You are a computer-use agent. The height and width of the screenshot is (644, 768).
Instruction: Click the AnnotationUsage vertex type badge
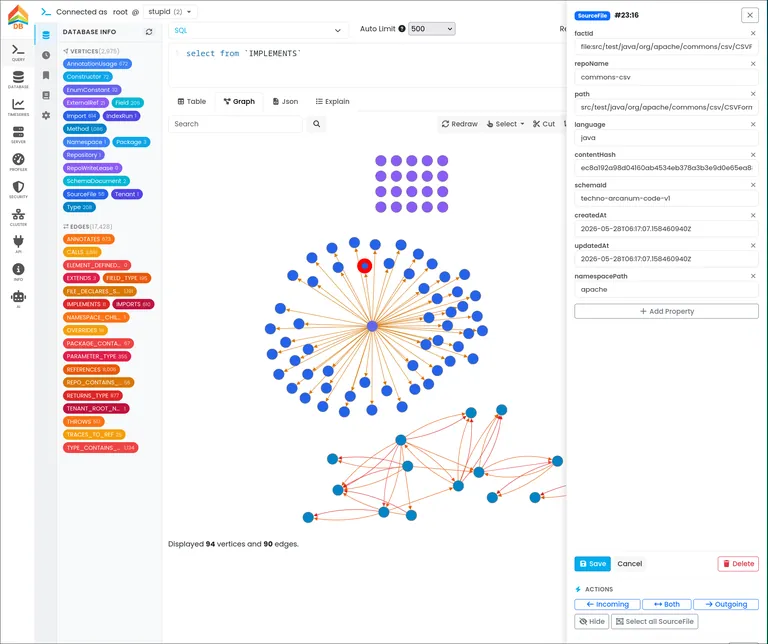97,64
